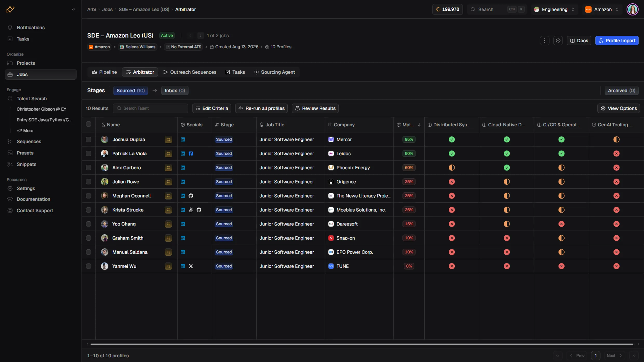Select Alex Garbero row checkbox
The image size is (644, 362).
(x=89, y=168)
